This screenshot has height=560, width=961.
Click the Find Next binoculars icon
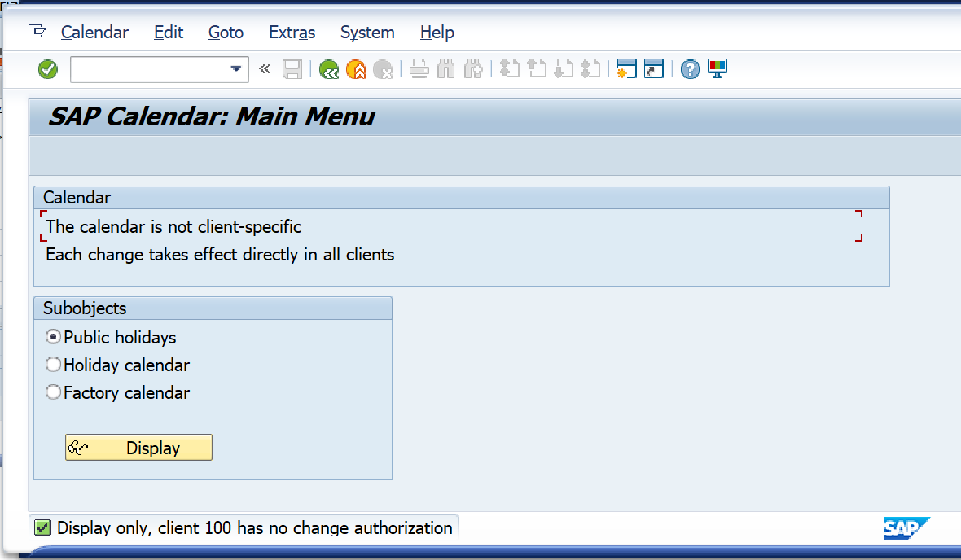coord(473,68)
